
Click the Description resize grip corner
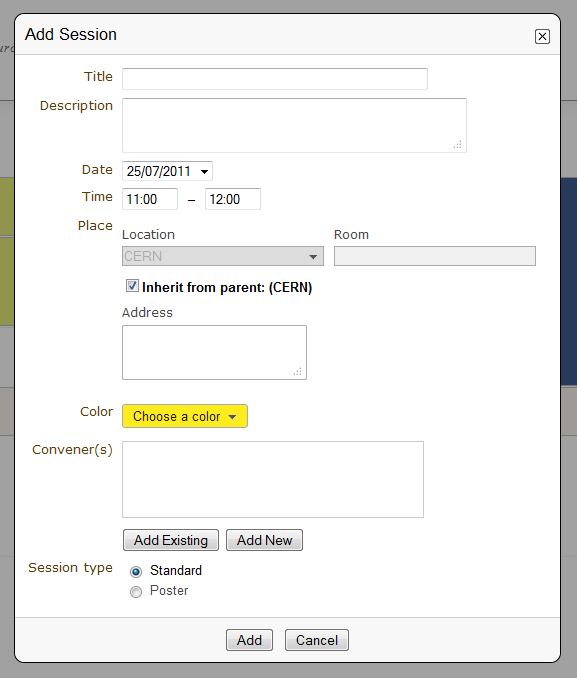(x=458, y=144)
